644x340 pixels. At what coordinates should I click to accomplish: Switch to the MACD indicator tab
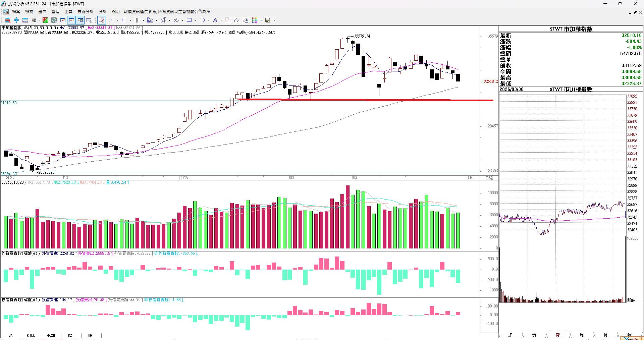51,335
